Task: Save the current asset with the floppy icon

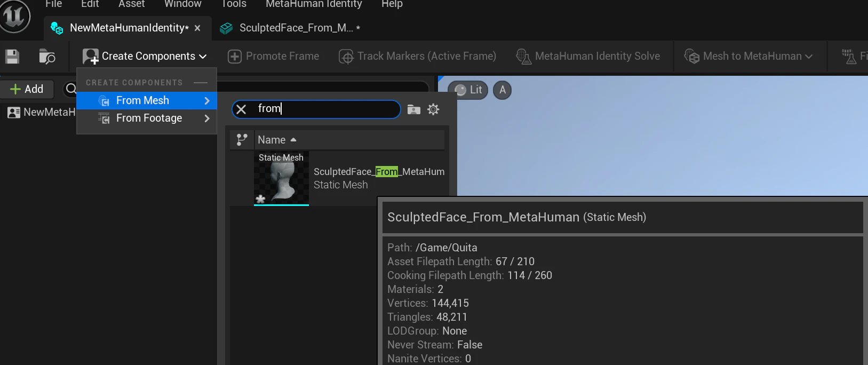Action: pyautogui.click(x=12, y=56)
